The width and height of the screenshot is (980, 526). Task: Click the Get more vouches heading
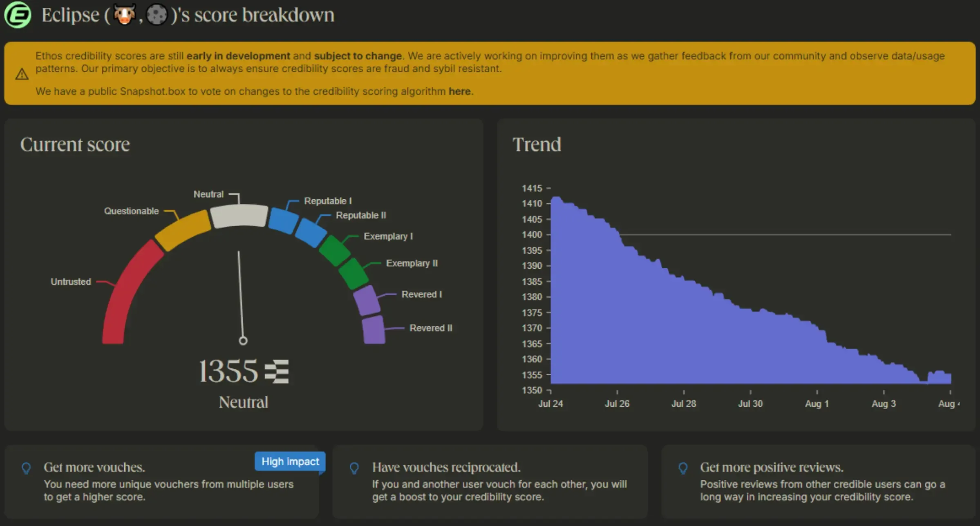[94, 467]
